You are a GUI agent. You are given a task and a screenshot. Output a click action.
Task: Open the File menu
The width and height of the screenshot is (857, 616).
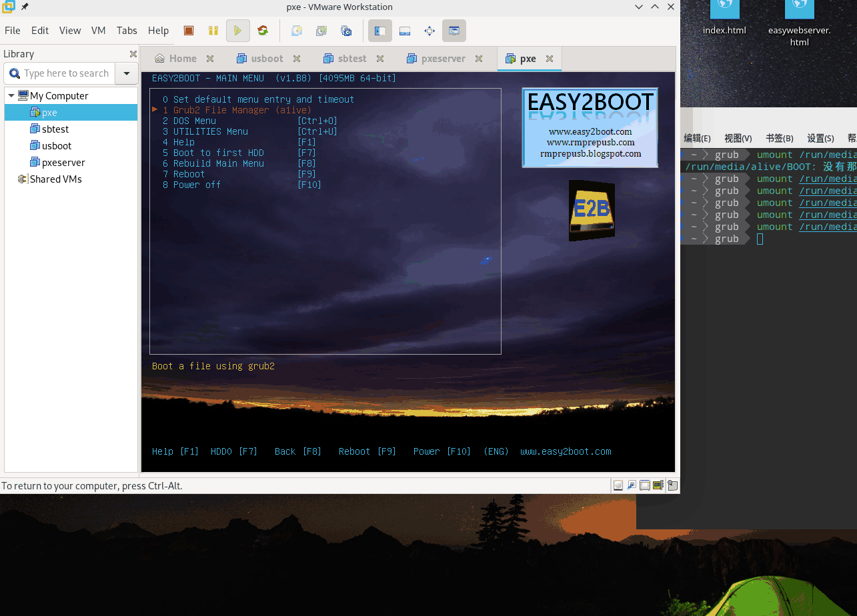pyautogui.click(x=13, y=31)
